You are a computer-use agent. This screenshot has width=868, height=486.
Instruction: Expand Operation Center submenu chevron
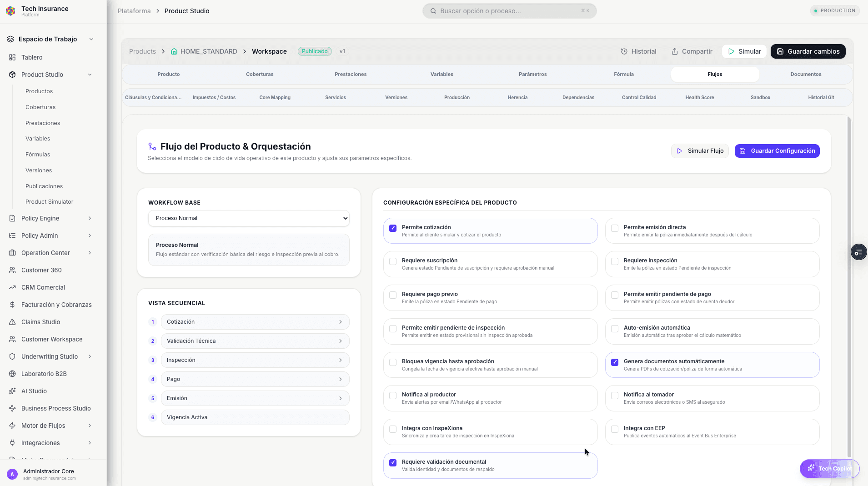(x=90, y=253)
